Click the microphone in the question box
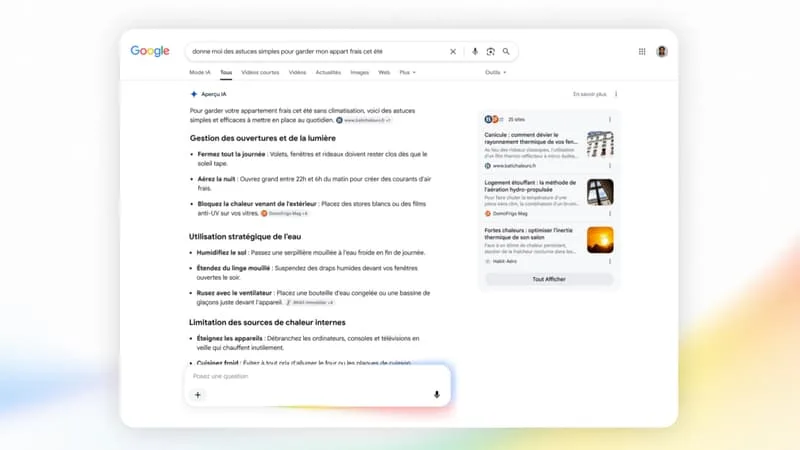800x450 pixels. (437, 395)
